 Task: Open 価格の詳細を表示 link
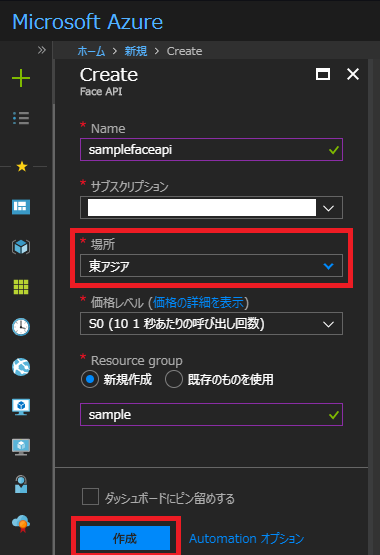pos(198,303)
